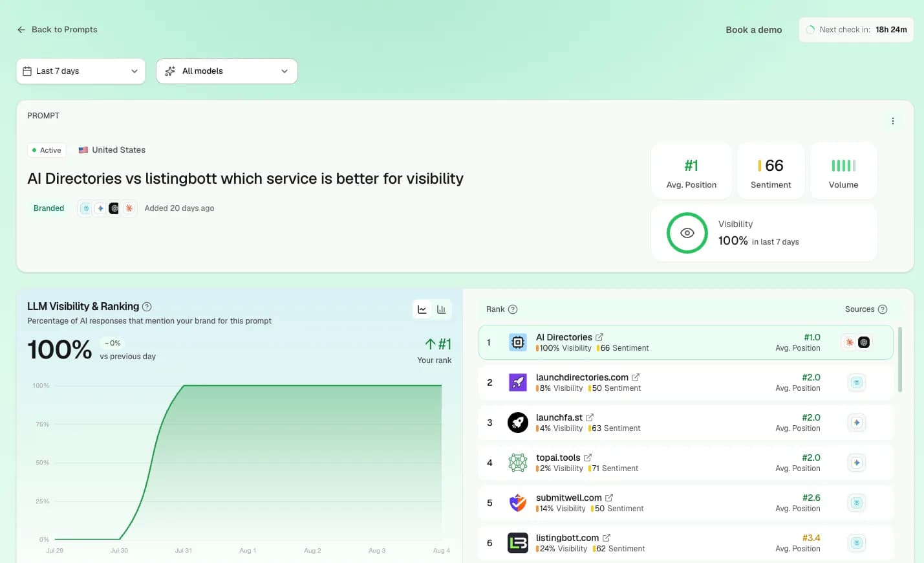Click '#2.6' Avg. Position for submitwell.com
The width and height of the screenshot is (924, 563).
click(x=811, y=498)
